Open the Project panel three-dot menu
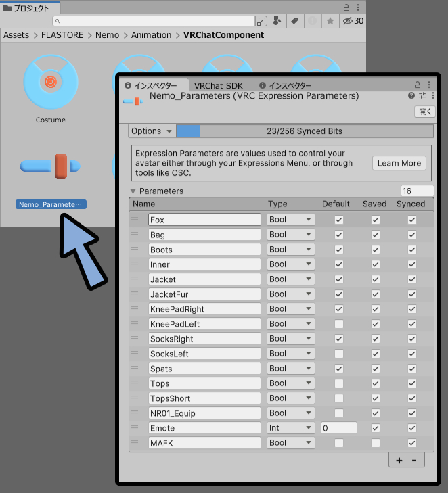The width and height of the screenshot is (448, 493). (x=358, y=7)
